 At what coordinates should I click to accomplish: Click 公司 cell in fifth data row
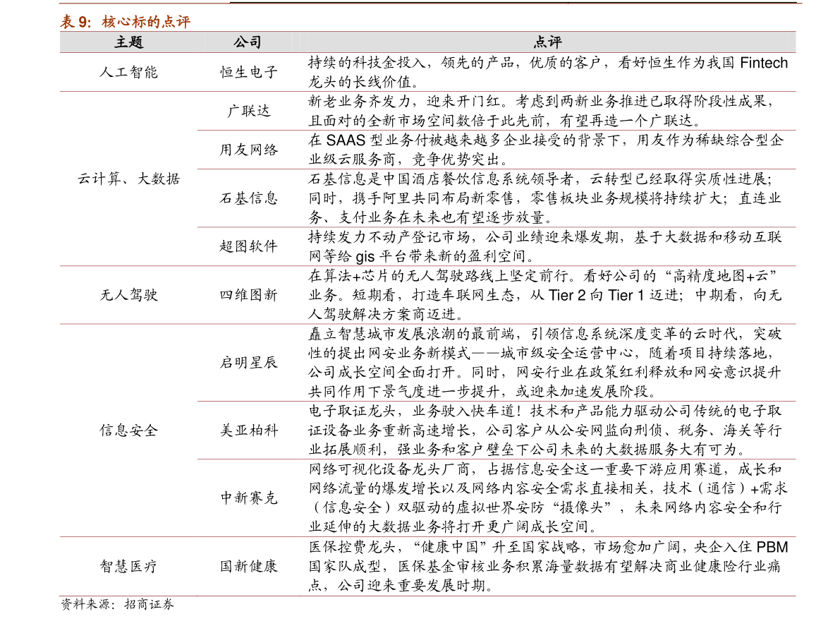(x=248, y=247)
